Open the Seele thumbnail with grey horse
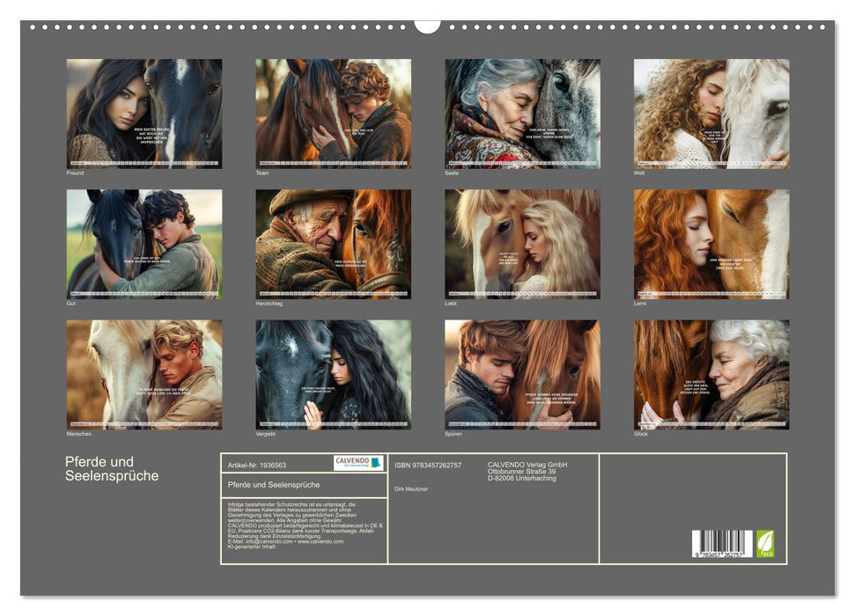 [x=522, y=114]
